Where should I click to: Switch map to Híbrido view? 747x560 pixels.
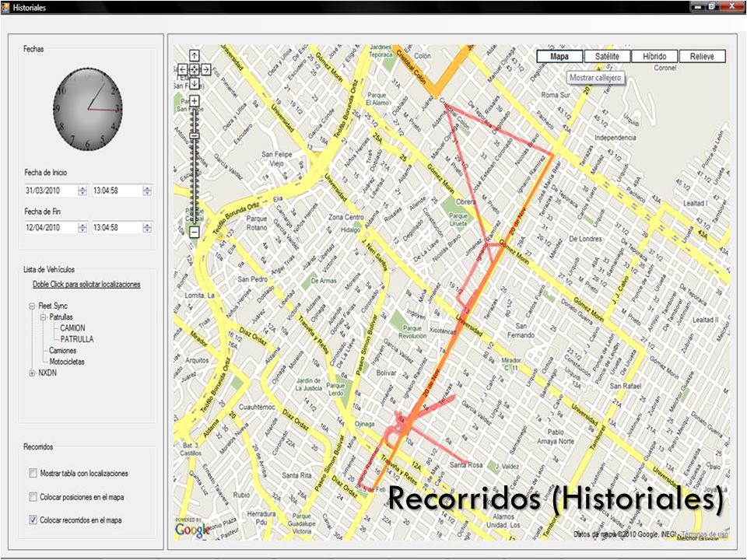(x=654, y=56)
